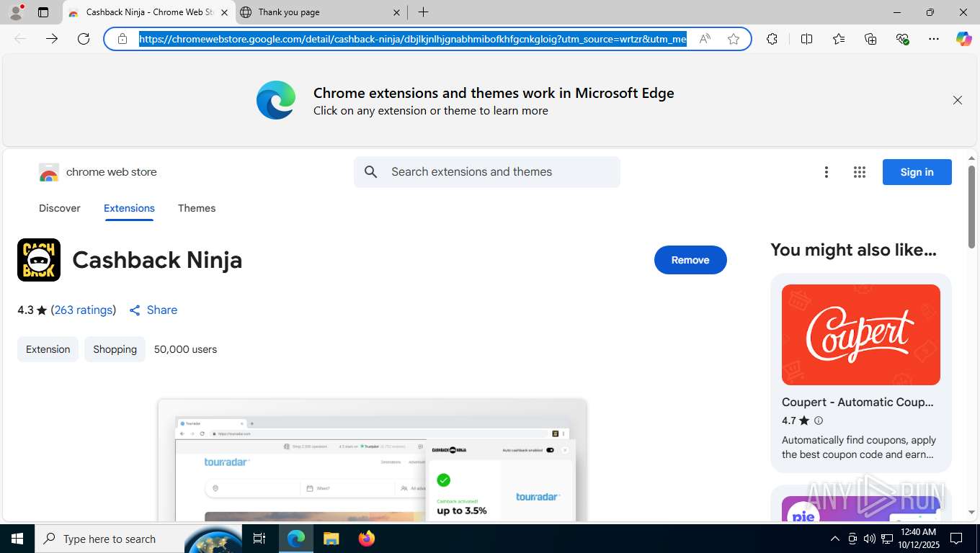
Task: Close the Cashback Ninja tab
Action: click(x=224, y=12)
